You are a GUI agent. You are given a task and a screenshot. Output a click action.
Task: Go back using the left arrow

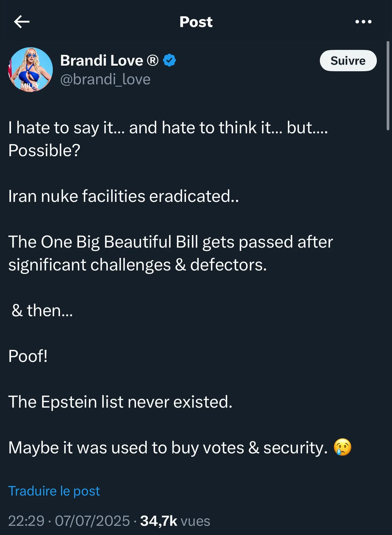click(22, 22)
